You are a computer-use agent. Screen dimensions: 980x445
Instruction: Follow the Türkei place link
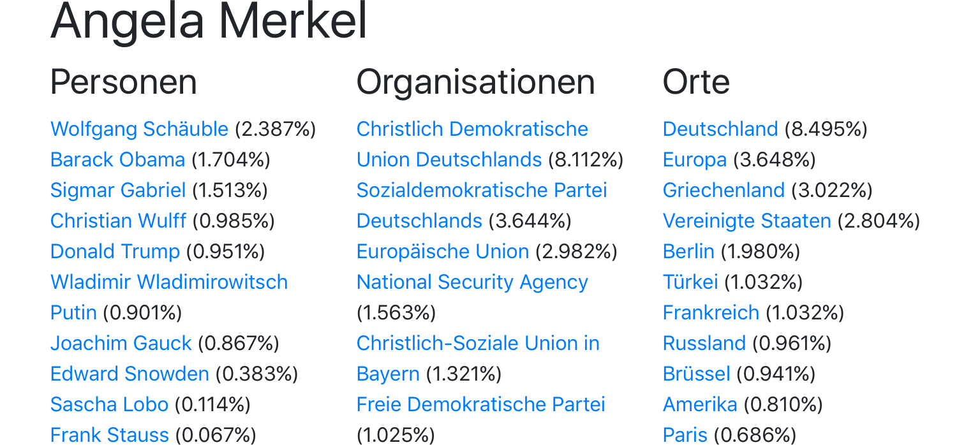click(690, 282)
